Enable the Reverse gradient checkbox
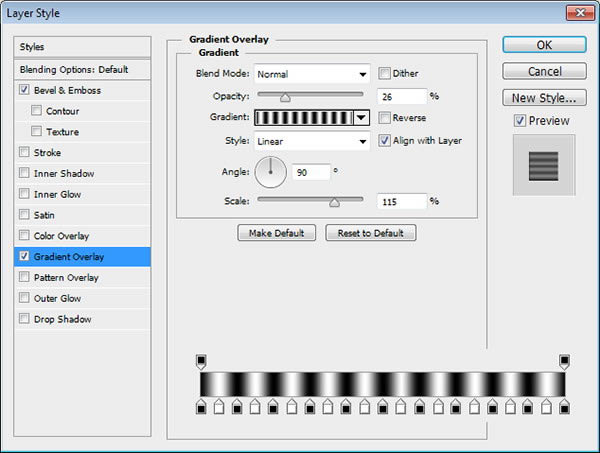The image size is (600, 453). pos(384,117)
